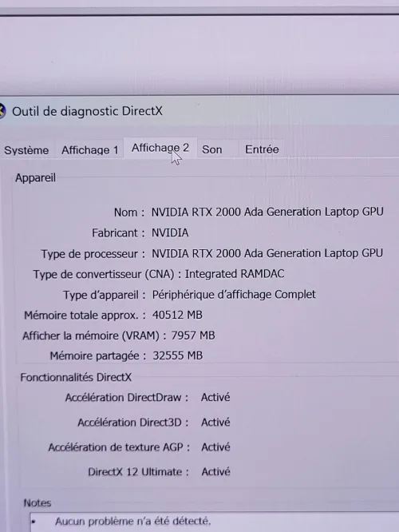Select the Nom value NVIDIA RTX 2000 Ada
399x532 pixels.
(x=267, y=212)
